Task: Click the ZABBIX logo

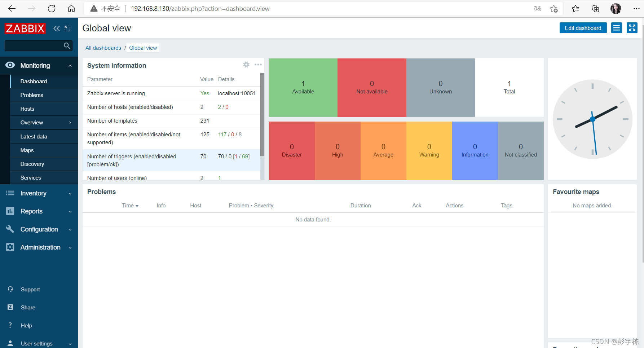Action: [x=25, y=28]
